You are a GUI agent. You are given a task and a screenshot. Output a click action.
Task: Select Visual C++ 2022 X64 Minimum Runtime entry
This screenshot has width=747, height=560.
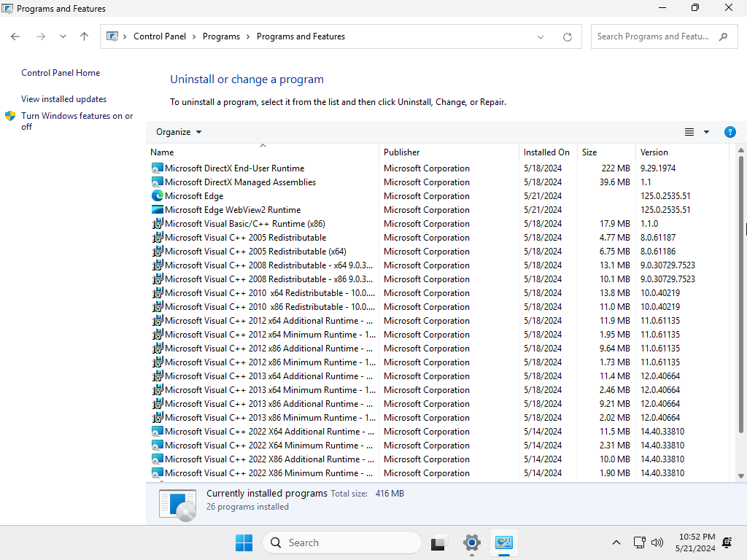coord(268,446)
